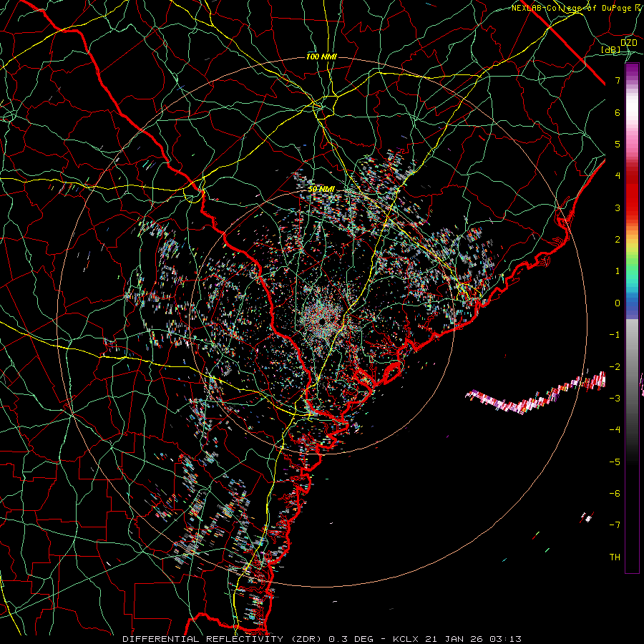The image size is (644, 644).
Task: Click the "[dB]" units label above the color scale
Action: pyautogui.click(x=611, y=49)
